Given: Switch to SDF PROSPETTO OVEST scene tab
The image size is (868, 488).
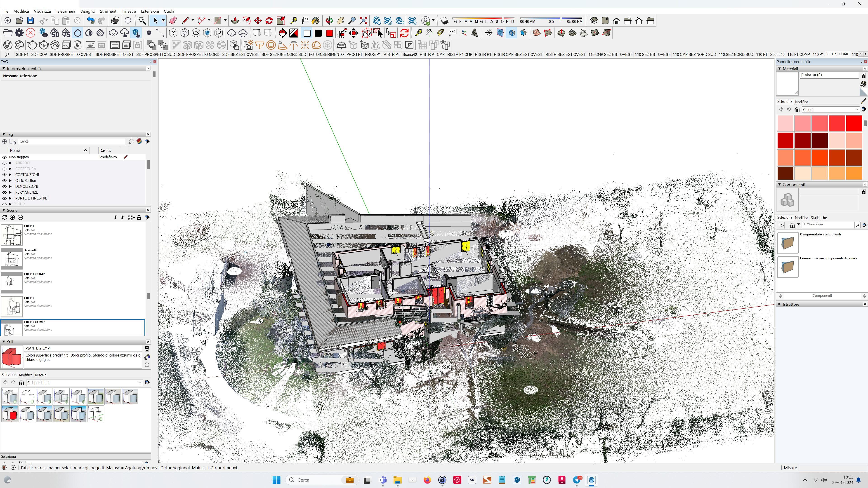Looking at the screenshot, I should [x=71, y=54].
